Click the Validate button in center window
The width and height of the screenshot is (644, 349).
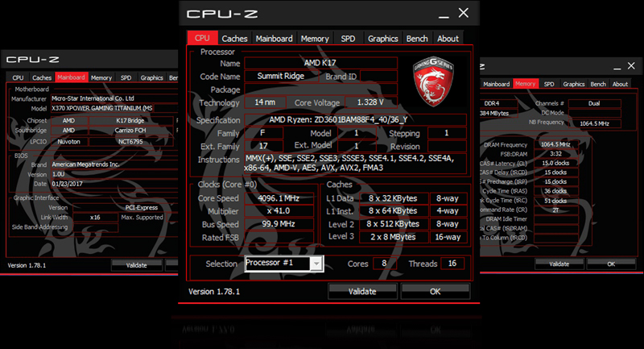(x=362, y=291)
